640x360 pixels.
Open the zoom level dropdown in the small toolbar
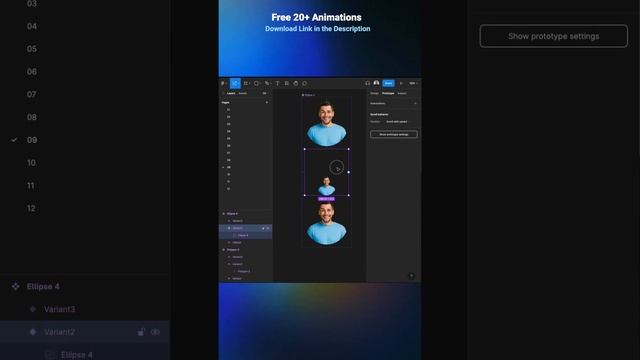point(413,83)
